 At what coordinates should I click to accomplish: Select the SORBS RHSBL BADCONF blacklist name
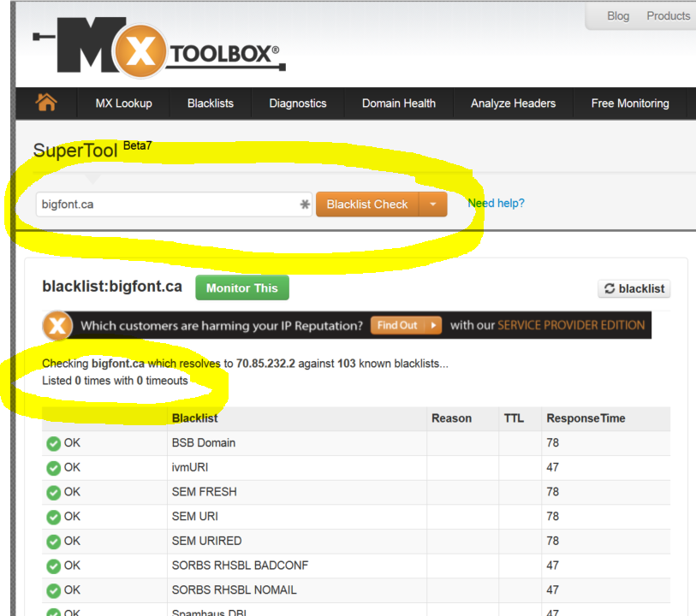tap(240, 565)
